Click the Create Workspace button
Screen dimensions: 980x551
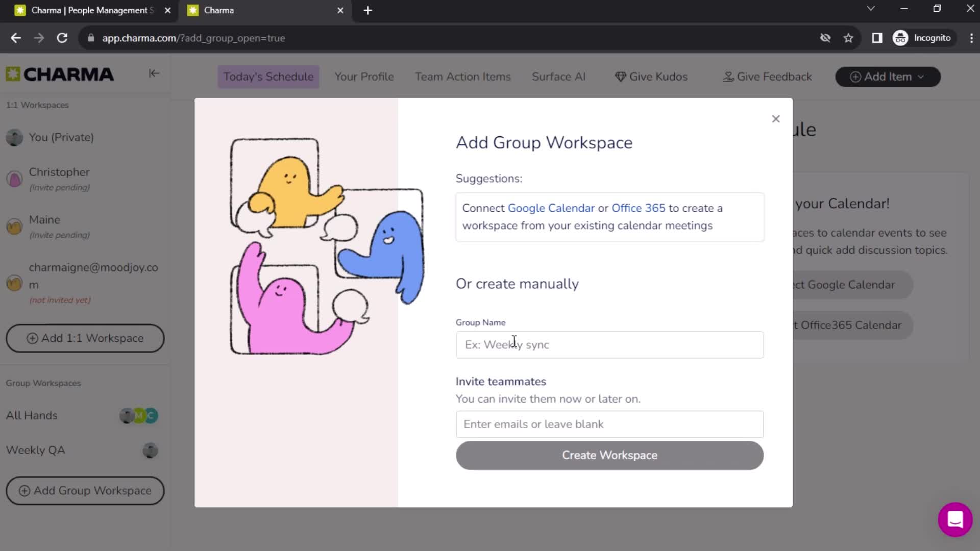pyautogui.click(x=609, y=455)
